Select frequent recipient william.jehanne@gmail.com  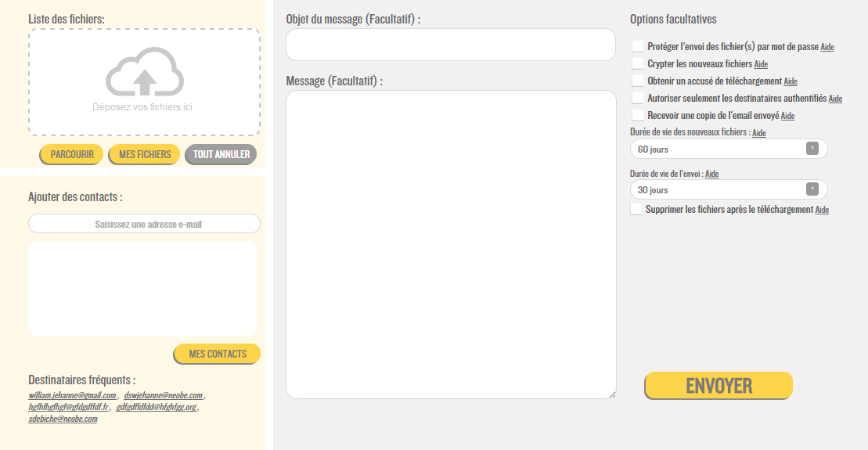[72, 396]
